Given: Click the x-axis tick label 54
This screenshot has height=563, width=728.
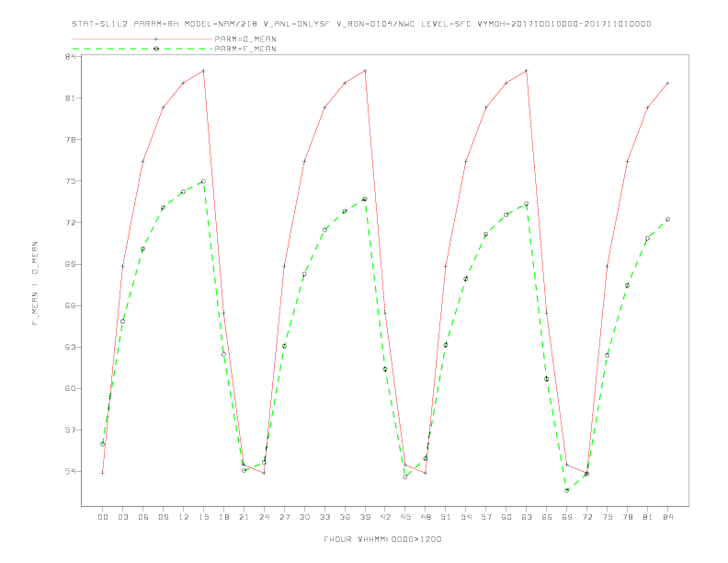Looking at the screenshot, I should (x=466, y=517).
